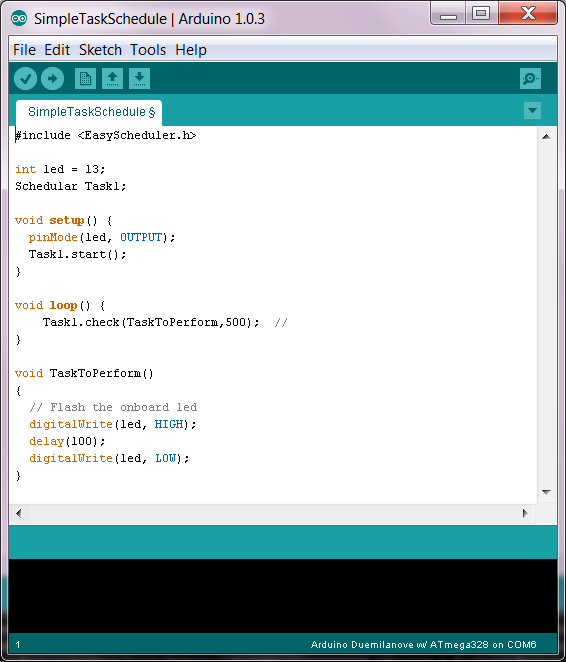This screenshot has width=566, height=662.
Task: Click the '#include <EasyScheduler.h>' line
Action: (106, 136)
